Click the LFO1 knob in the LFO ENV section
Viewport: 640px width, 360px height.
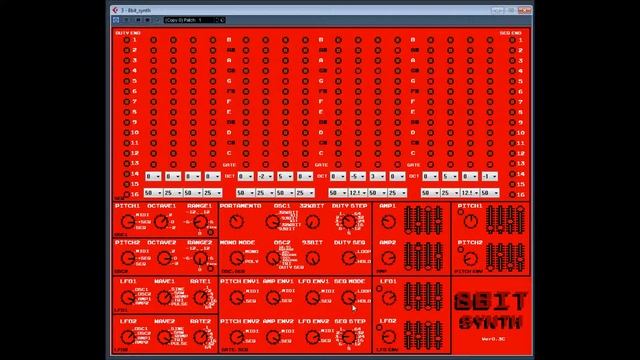[x=388, y=298]
